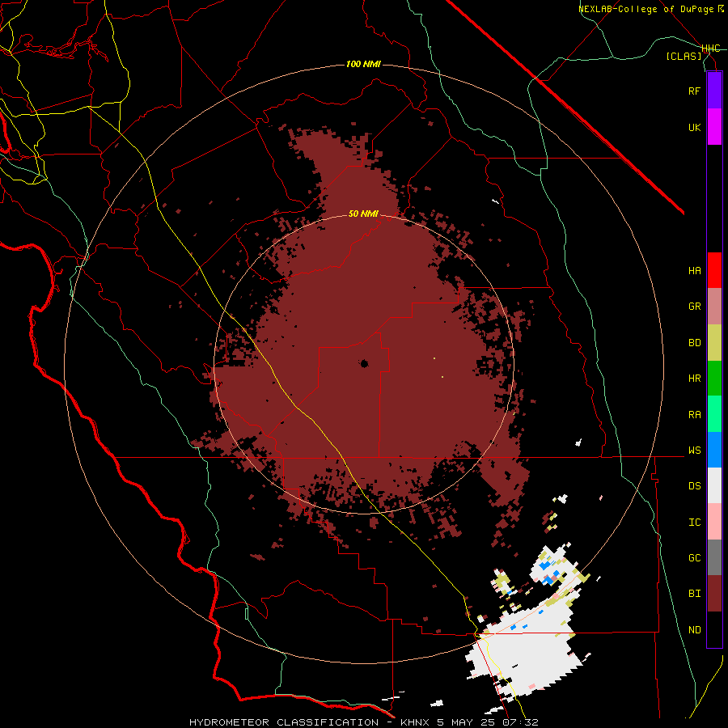Click the [CLAS] unit label
The height and width of the screenshot is (728, 728).
click(684, 56)
